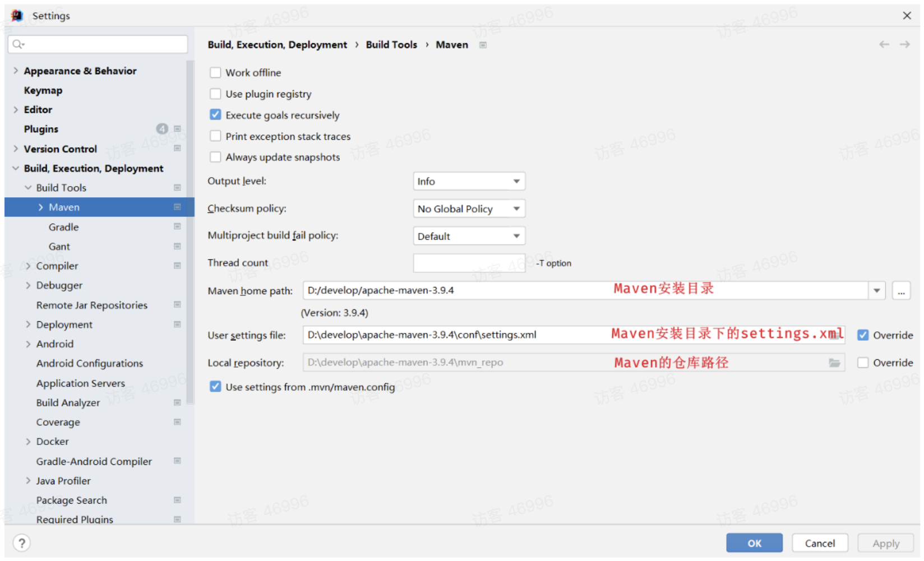Select Gradle in the settings tree
924x561 pixels.
[x=63, y=227]
